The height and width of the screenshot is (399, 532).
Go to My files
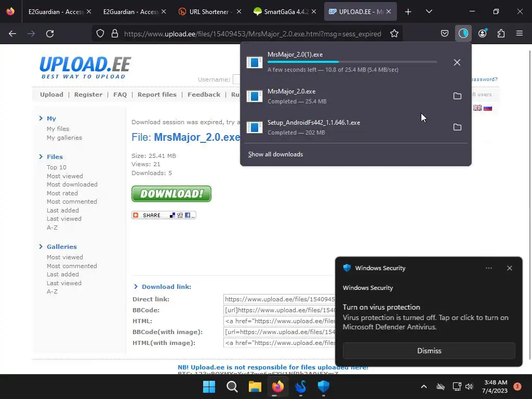pyautogui.click(x=58, y=129)
